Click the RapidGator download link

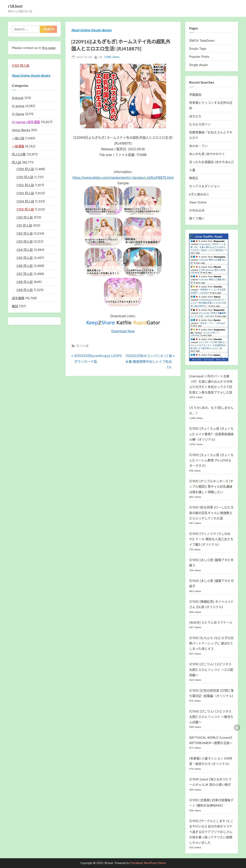(x=146, y=323)
